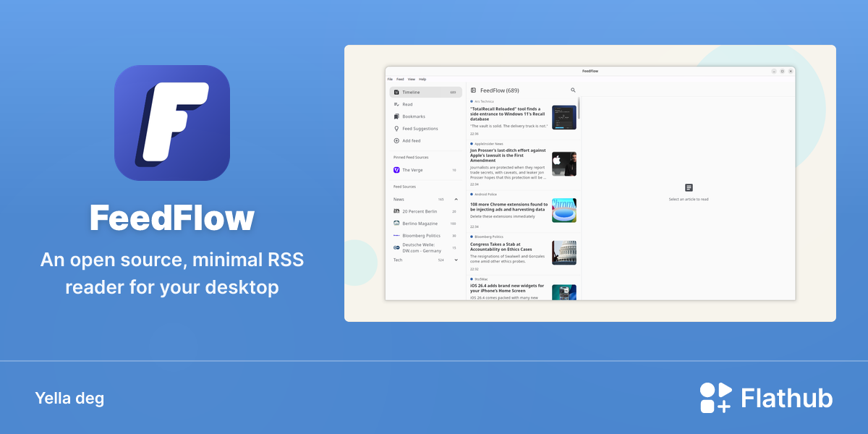Click the Feed Sources heading
The width and height of the screenshot is (868, 434).
(x=405, y=187)
